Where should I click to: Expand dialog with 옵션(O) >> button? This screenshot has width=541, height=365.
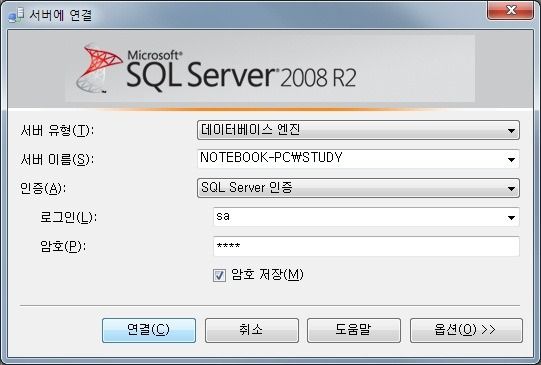(x=466, y=330)
